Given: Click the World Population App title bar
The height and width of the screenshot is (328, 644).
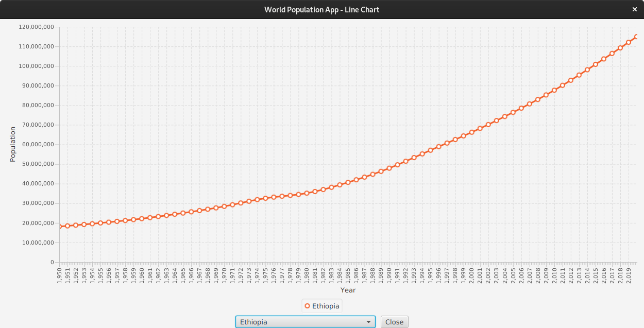Looking at the screenshot, I should coord(322,9).
